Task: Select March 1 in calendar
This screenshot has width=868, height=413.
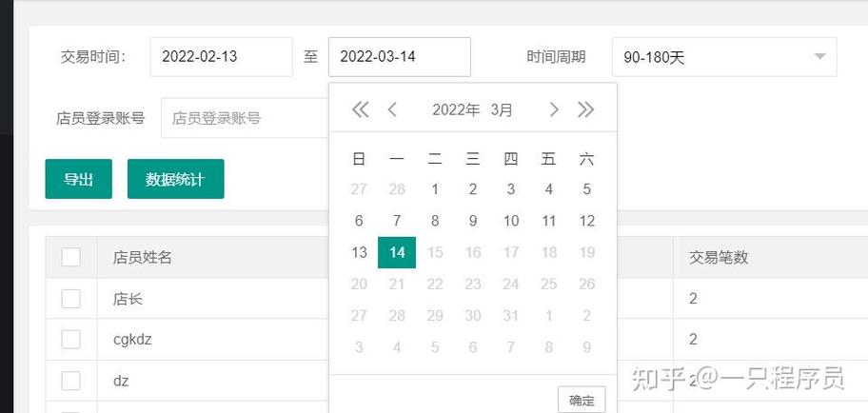Action: tap(435, 189)
